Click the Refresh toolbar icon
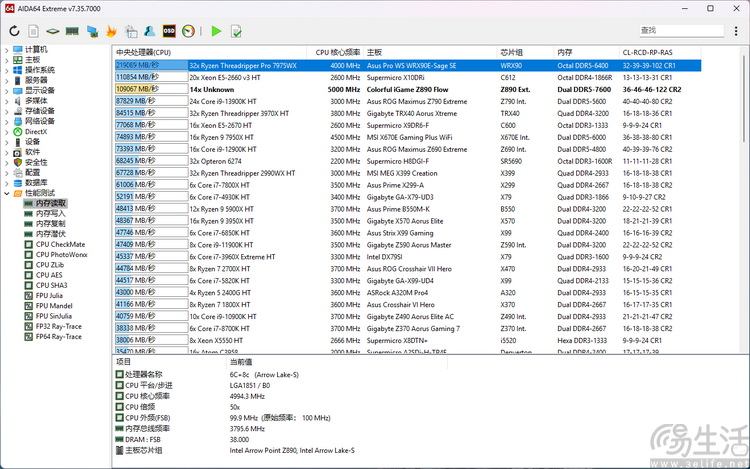Image resolution: width=750 pixels, height=469 pixels. click(x=14, y=31)
